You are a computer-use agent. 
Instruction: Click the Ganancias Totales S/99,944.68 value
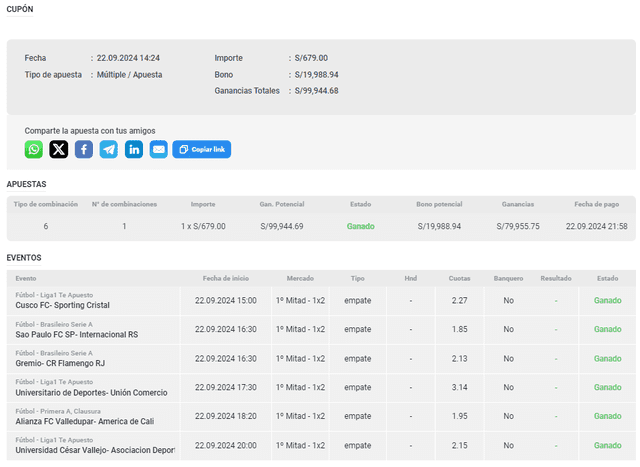coord(317,91)
